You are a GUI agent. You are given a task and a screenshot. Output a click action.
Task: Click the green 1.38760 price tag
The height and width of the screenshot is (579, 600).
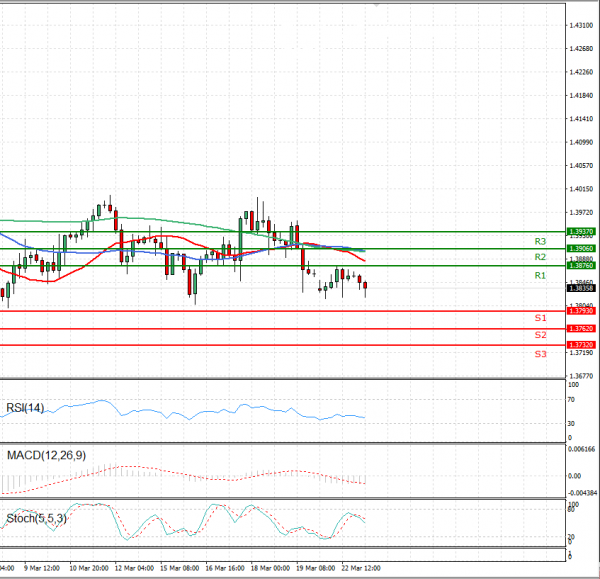(580, 265)
